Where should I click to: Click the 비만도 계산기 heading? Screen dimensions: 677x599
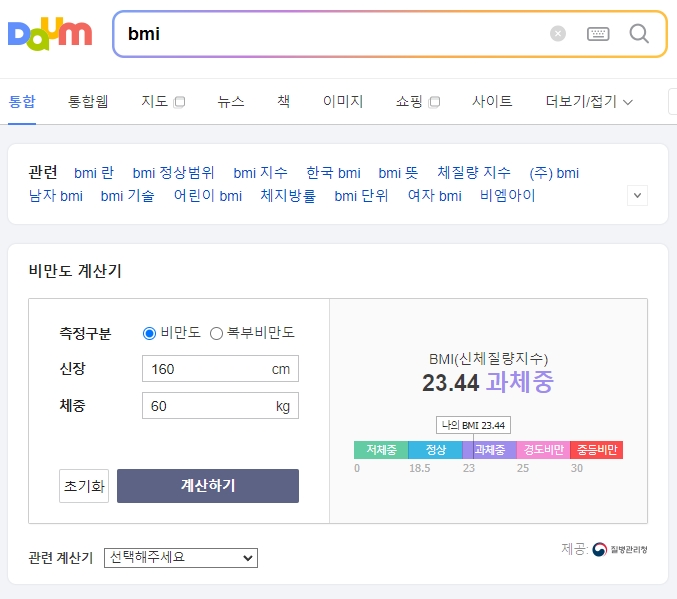(75, 271)
